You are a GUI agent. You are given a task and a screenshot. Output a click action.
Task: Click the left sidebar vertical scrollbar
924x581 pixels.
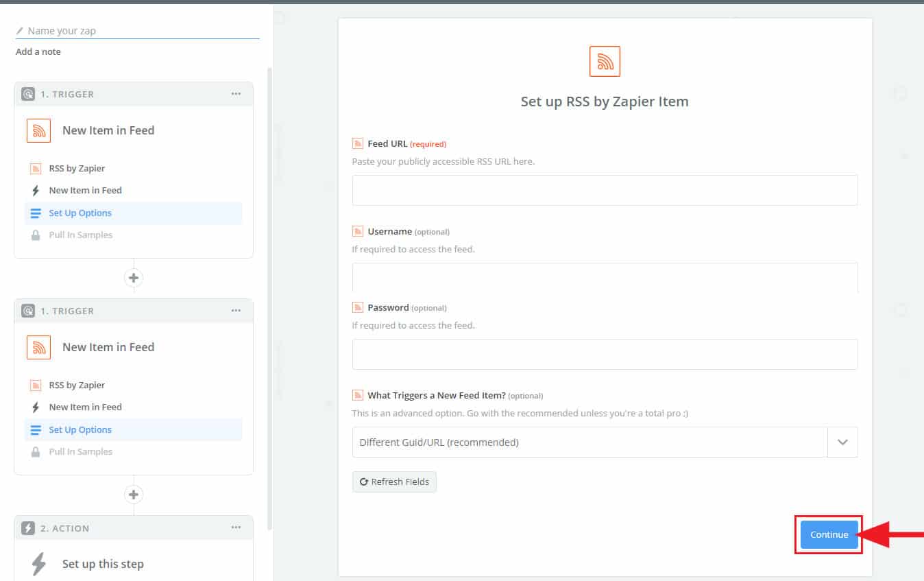click(269, 298)
